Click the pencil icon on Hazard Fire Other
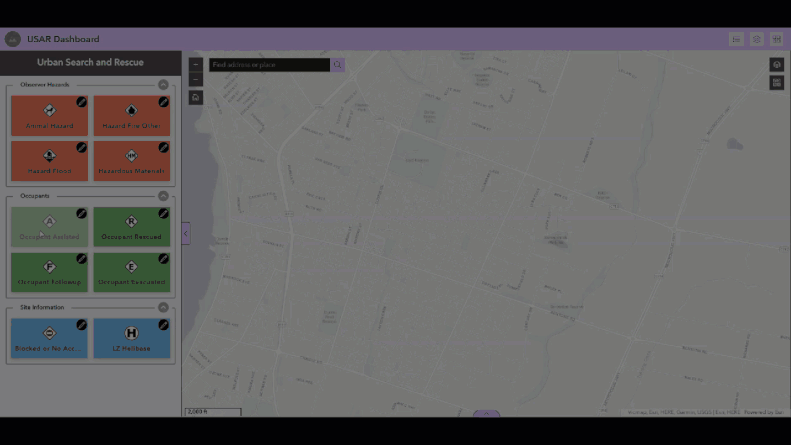 pyautogui.click(x=163, y=102)
